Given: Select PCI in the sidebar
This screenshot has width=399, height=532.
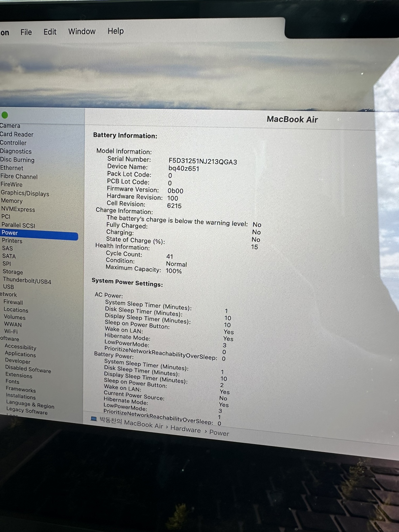Looking at the screenshot, I should 6,217.
